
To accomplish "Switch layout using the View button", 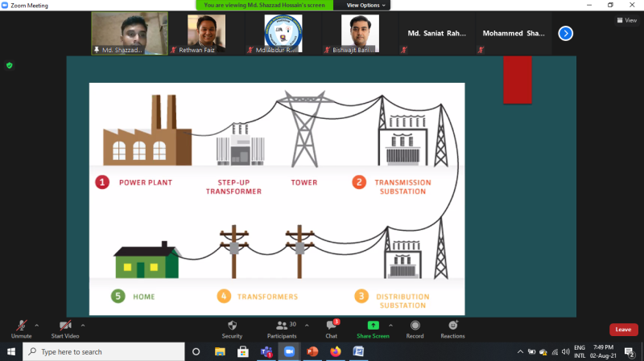I will (626, 20).
